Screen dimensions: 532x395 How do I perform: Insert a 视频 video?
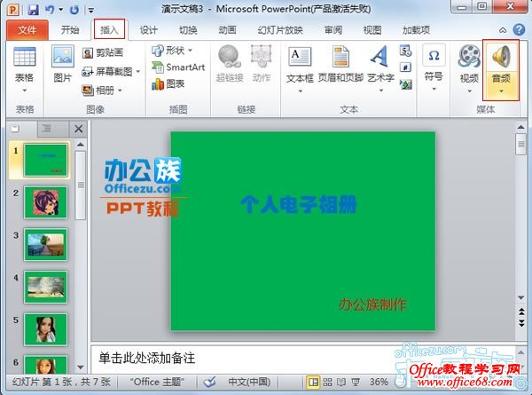tap(469, 64)
